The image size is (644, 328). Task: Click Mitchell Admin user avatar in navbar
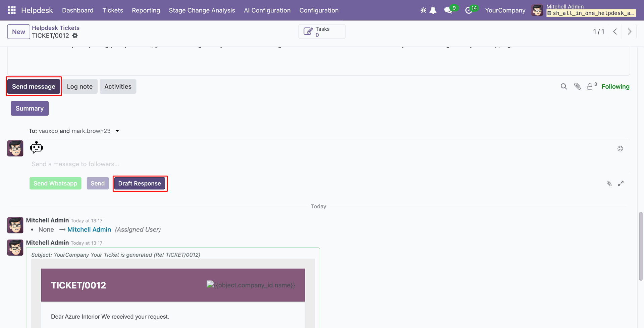point(537,10)
